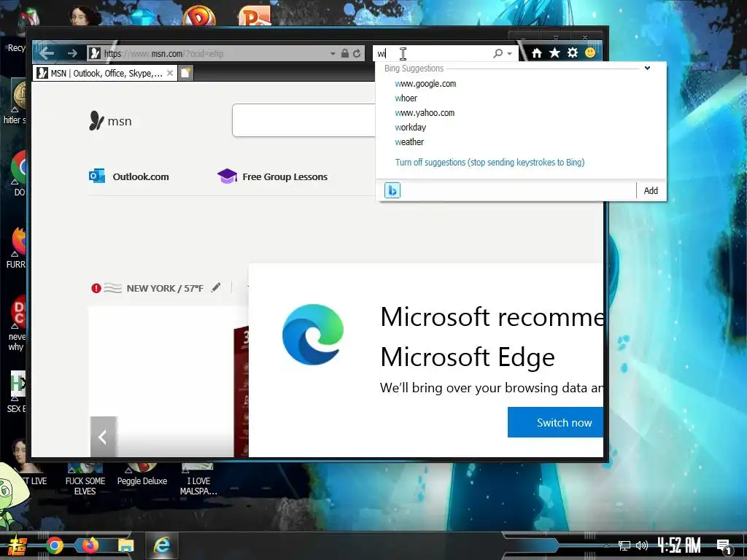
Task: Click the smiley feedback icon
Action: [x=589, y=52]
